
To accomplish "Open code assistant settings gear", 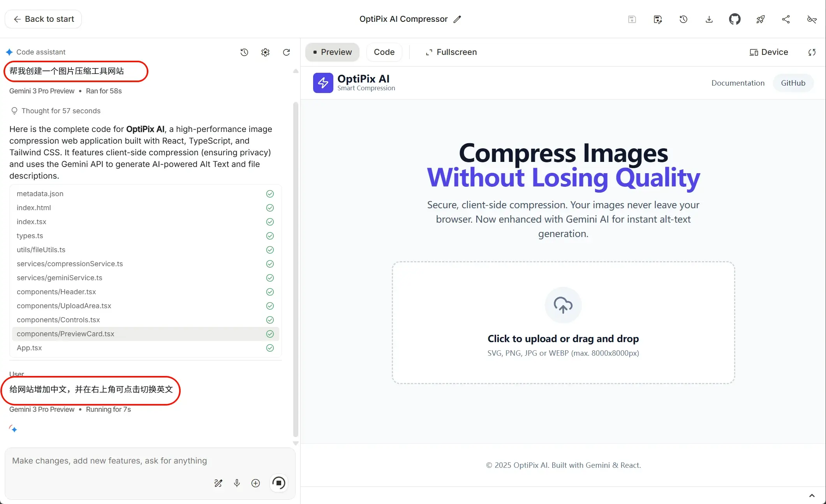I will pyautogui.click(x=265, y=52).
